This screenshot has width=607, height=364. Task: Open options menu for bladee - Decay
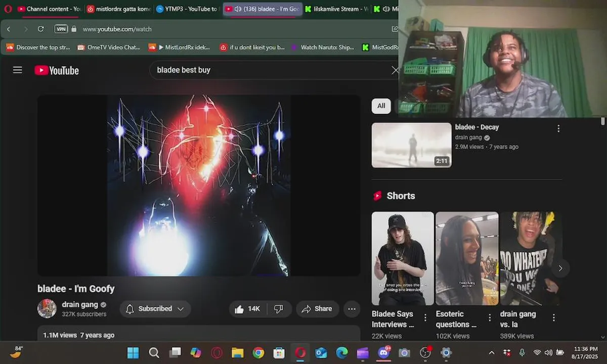(558, 129)
